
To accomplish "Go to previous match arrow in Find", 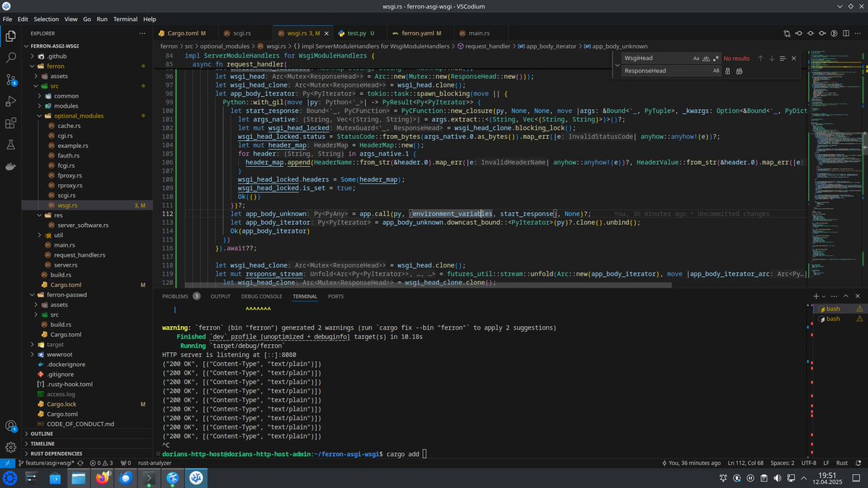I will (x=760, y=58).
